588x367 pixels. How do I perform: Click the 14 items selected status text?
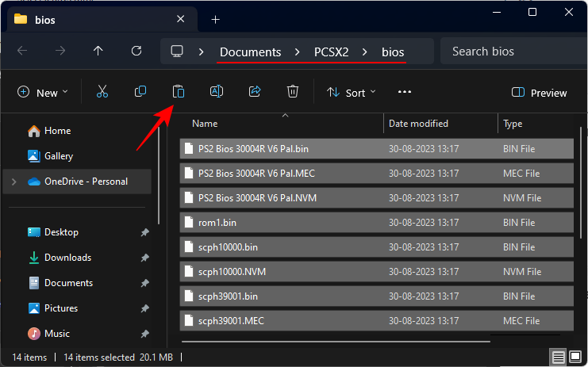pyautogui.click(x=99, y=357)
